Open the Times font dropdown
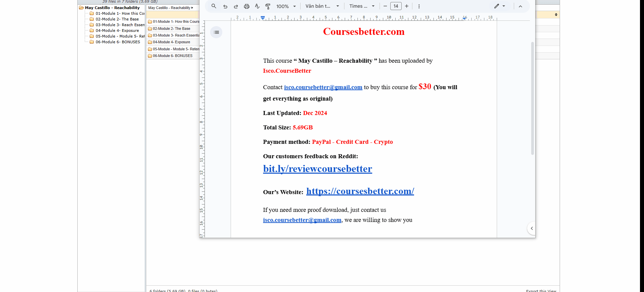 click(x=362, y=6)
